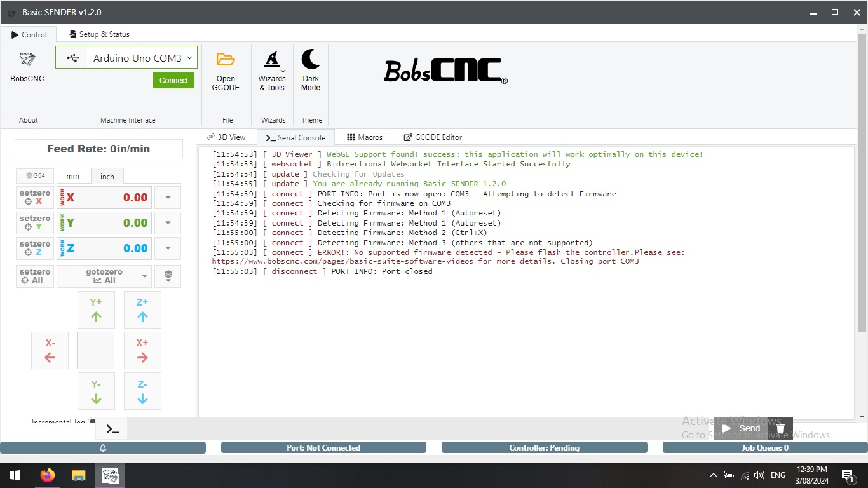Image resolution: width=868 pixels, height=488 pixels.
Task: Click Basic SENDER taskbar icon
Action: tap(110, 475)
